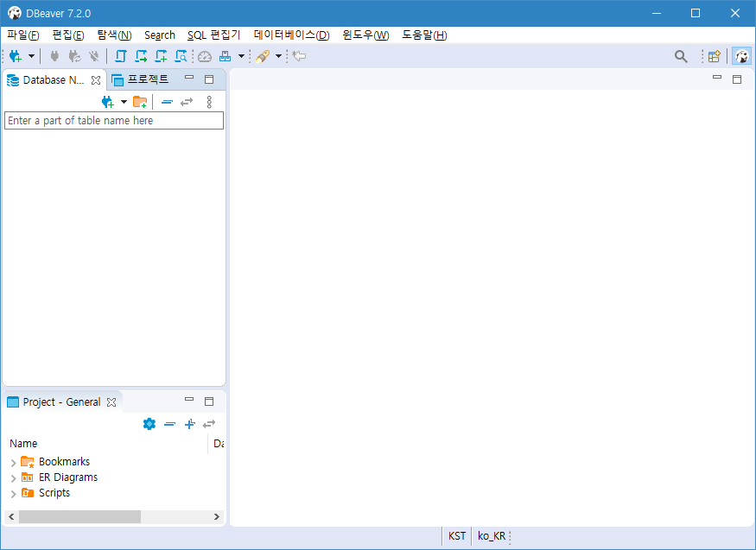Screen dimensions: 756x550
Task: Click the SQL script search icon with magnifier
Action: [x=181, y=56]
